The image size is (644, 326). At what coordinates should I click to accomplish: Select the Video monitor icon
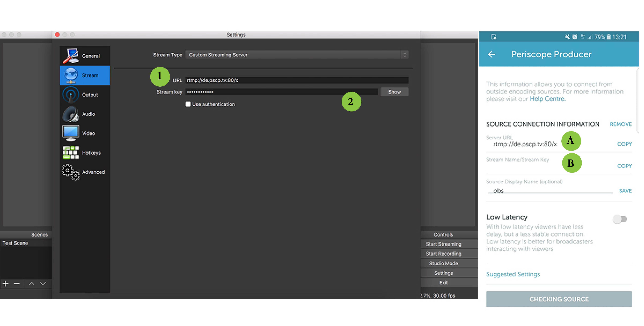pos(71,133)
